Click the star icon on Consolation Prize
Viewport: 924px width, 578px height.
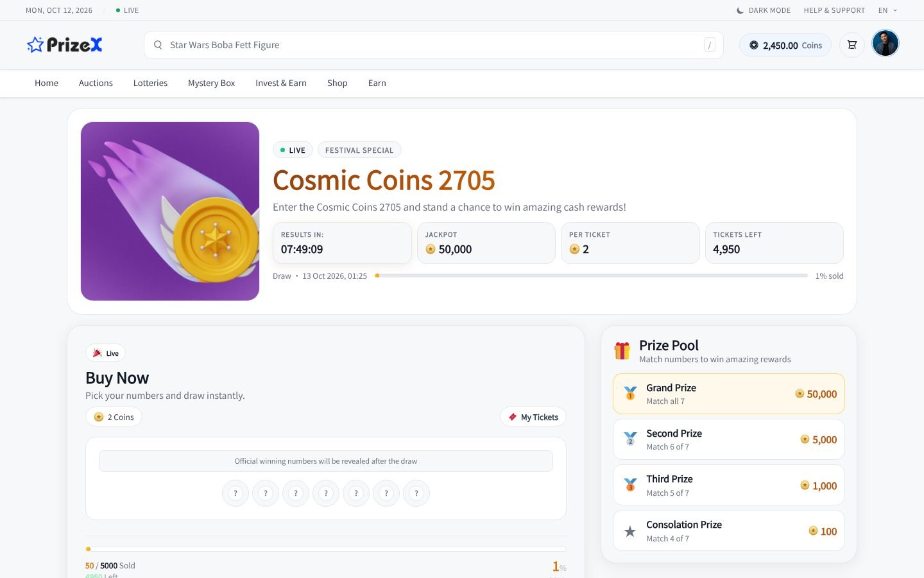coord(630,531)
